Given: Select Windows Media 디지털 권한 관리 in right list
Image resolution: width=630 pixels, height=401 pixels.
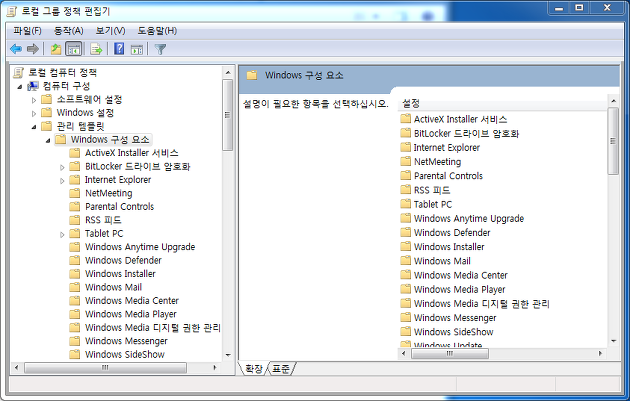Looking at the screenshot, I should click(x=481, y=303).
